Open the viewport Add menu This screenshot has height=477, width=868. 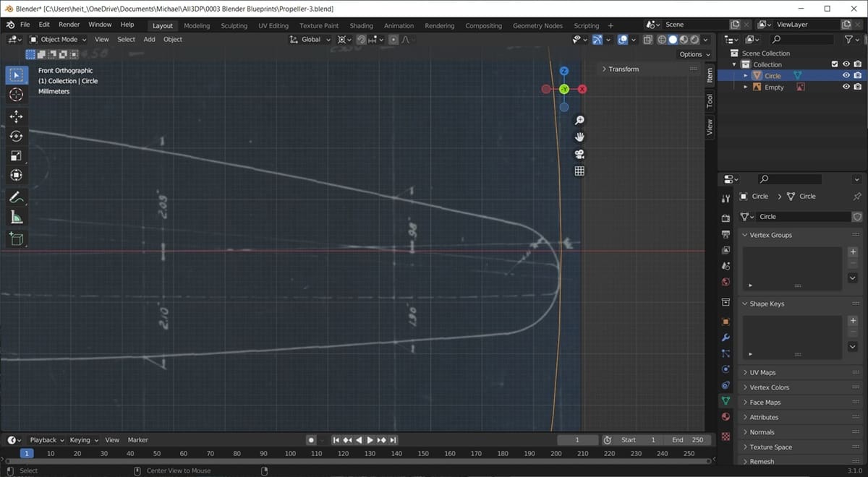[x=149, y=40]
